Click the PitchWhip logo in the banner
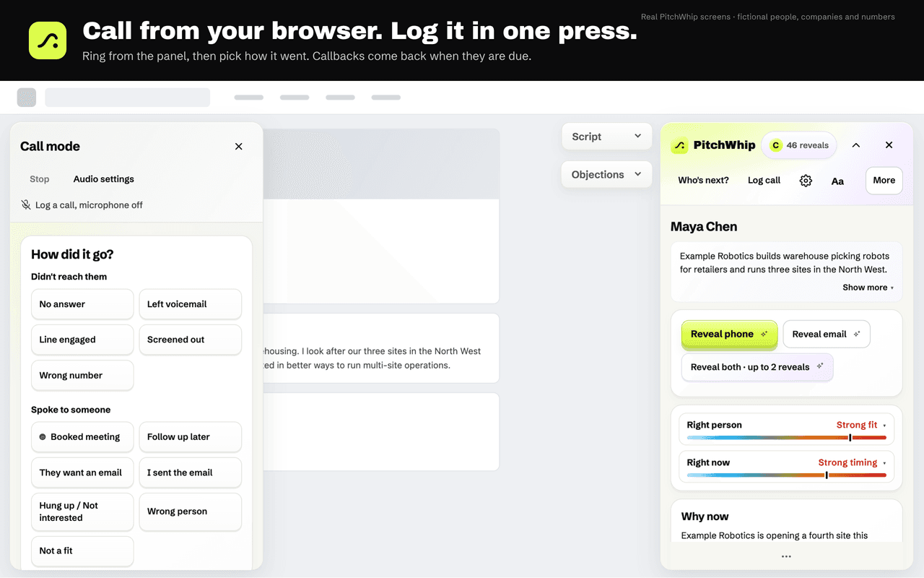 point(48,40)
